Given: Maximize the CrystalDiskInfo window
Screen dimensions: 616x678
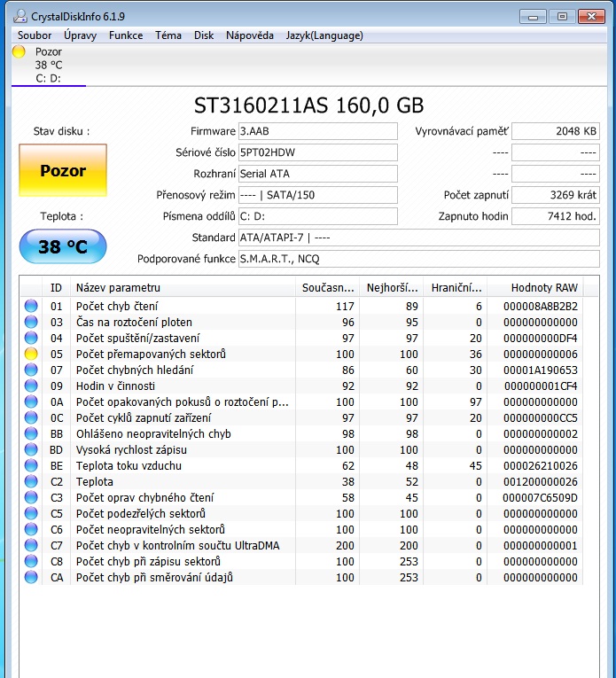Looking at the screenshot, I should point(562,17).
